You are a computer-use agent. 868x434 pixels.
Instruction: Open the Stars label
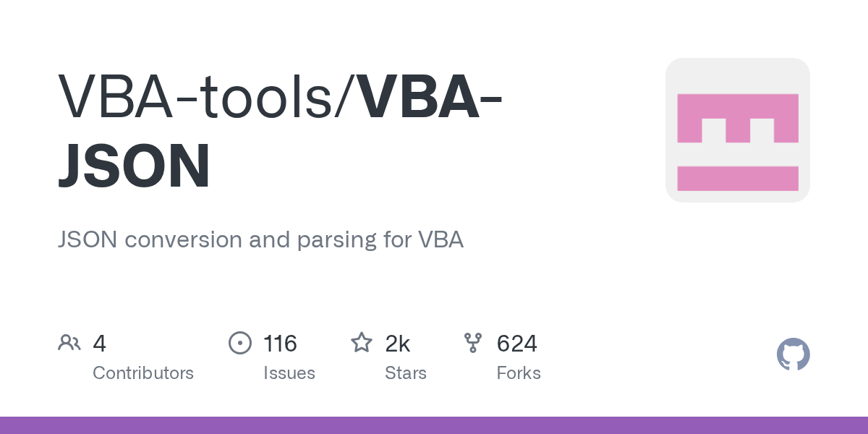click(406, 373)
